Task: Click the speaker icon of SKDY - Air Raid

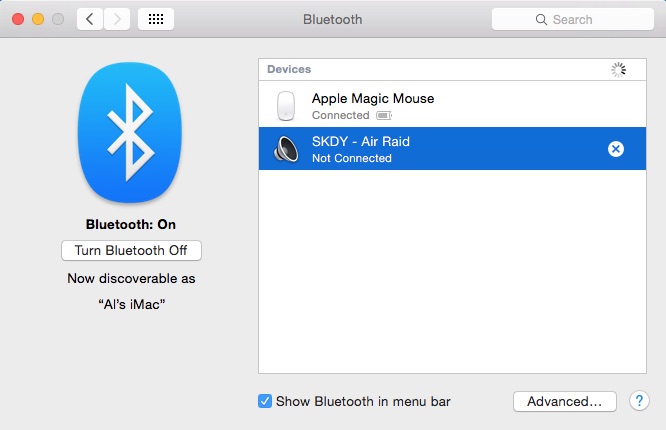Action: (286, 149)
